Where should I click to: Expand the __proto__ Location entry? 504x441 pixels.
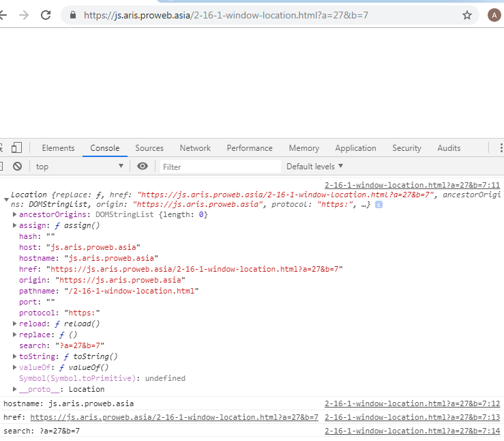coord(14,389)
